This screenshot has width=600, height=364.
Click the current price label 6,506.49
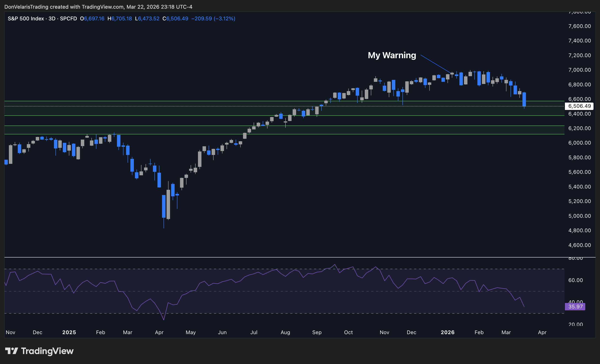[579, 106]
